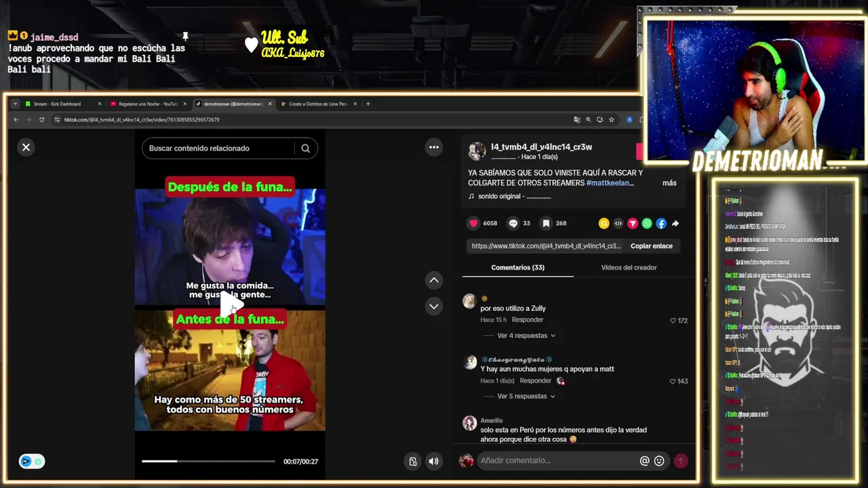Image resolution: width=868 pixels, height=488 pixels.
Task: Expand caption with 'más'
Action: click(x=669, y=183)
